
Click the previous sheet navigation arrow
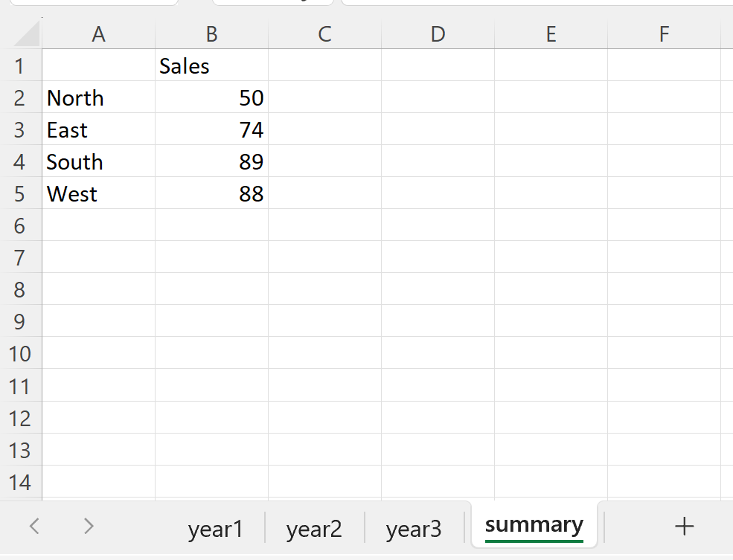(x=34, y=526)
